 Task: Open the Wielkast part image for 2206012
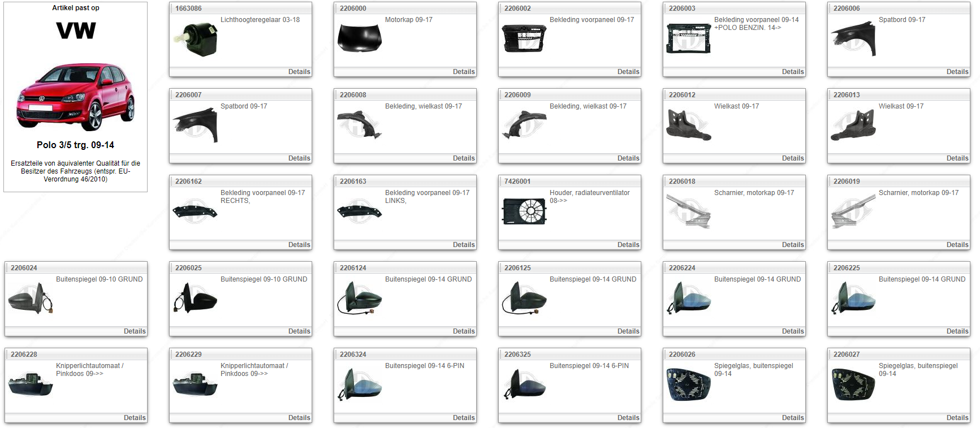pos(689,125)
